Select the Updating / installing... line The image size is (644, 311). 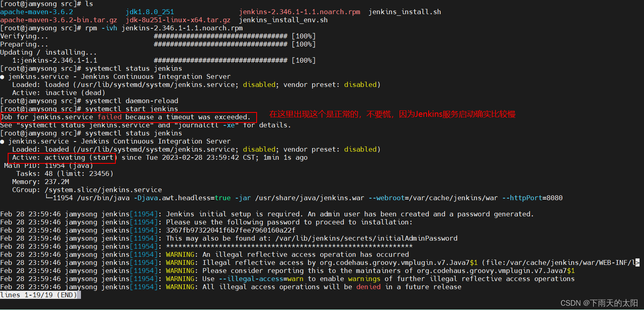[49, 53]
